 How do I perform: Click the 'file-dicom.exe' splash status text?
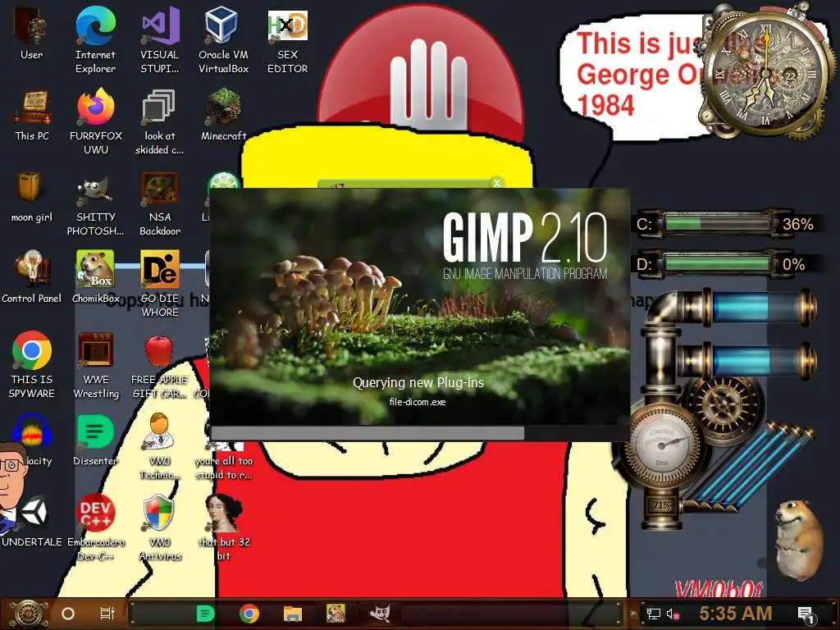click(418, 402)
